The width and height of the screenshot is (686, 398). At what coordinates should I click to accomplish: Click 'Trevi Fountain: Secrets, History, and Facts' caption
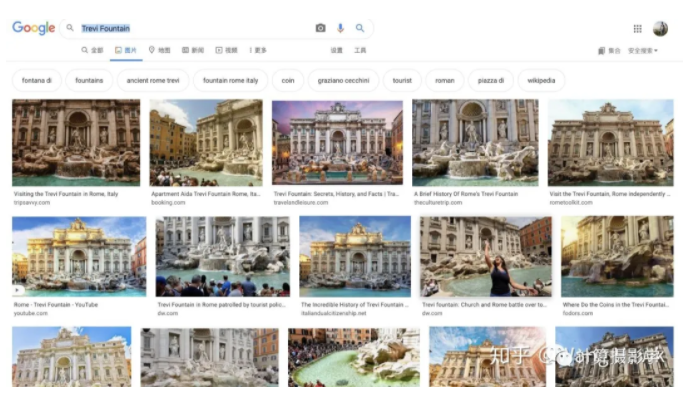click(336, 194)
